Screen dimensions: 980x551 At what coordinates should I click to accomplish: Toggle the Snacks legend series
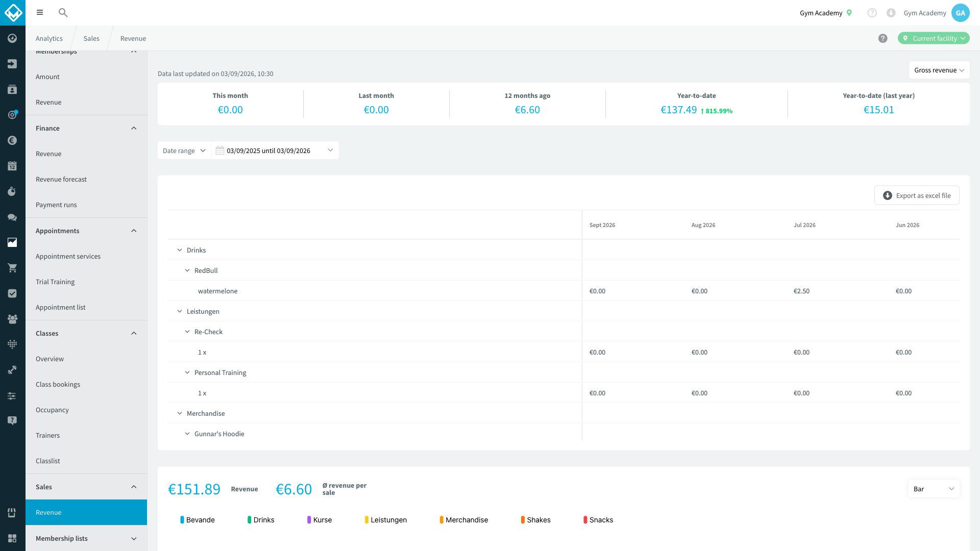click(598, 520)
